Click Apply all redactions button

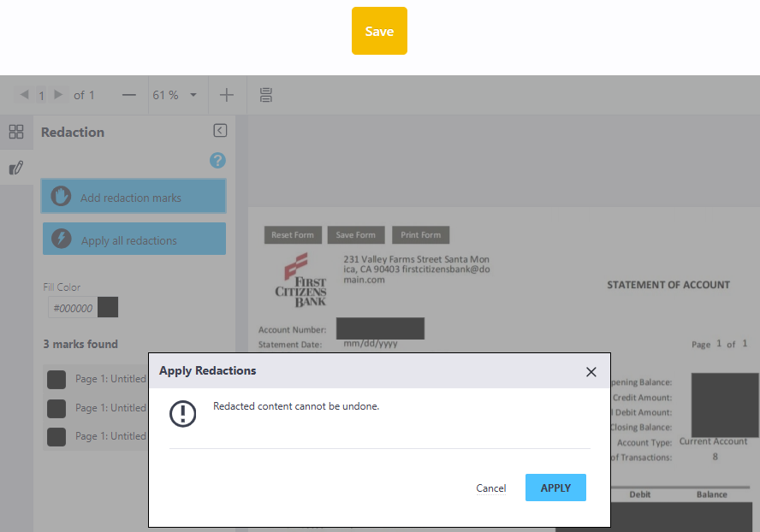[x=134, y=239]
